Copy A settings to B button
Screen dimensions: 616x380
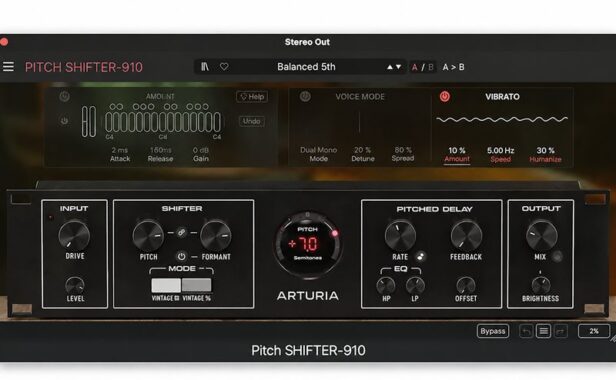(x=453, y=67)
